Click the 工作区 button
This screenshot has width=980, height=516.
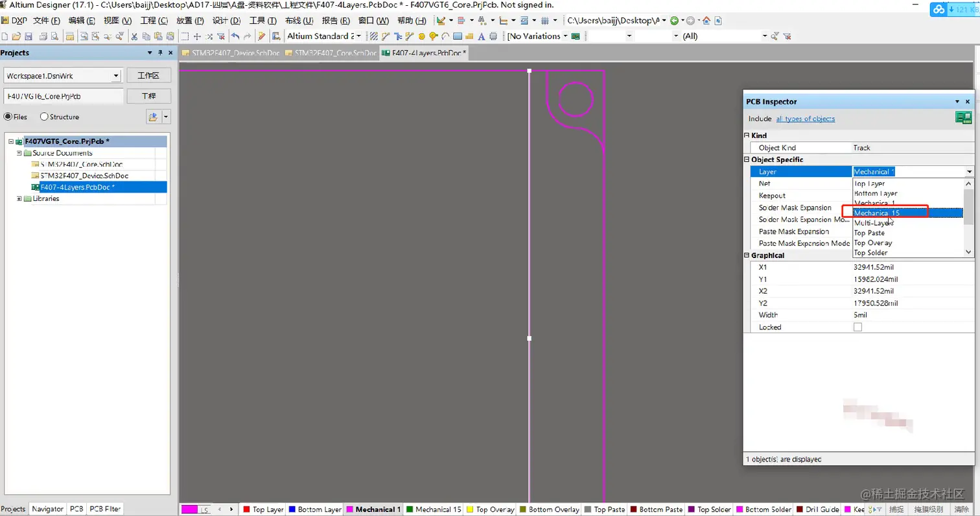click(148, 76)
